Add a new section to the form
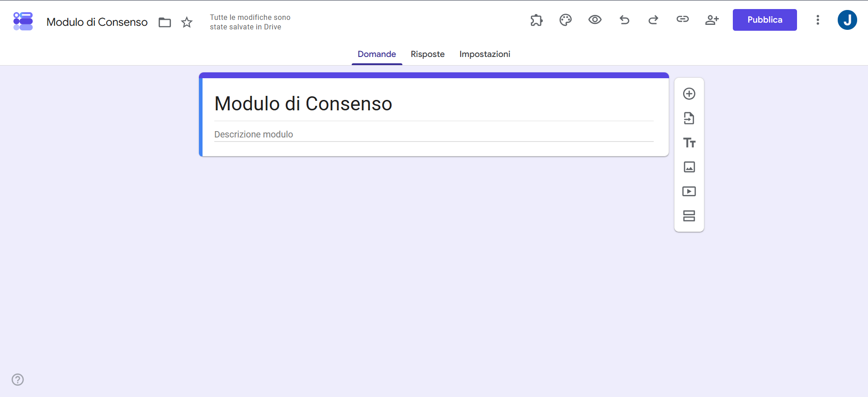Screen dimensions: 868x397 point(689,216)
